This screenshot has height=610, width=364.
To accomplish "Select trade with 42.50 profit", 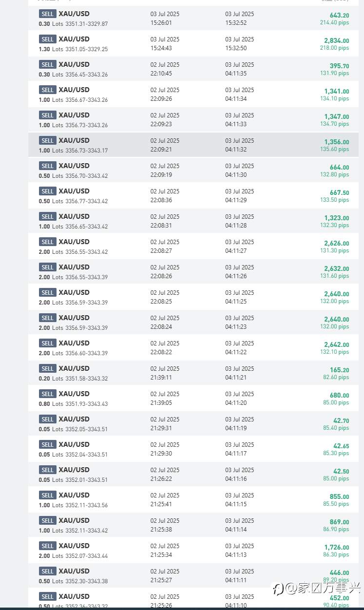I will point(193,474).
